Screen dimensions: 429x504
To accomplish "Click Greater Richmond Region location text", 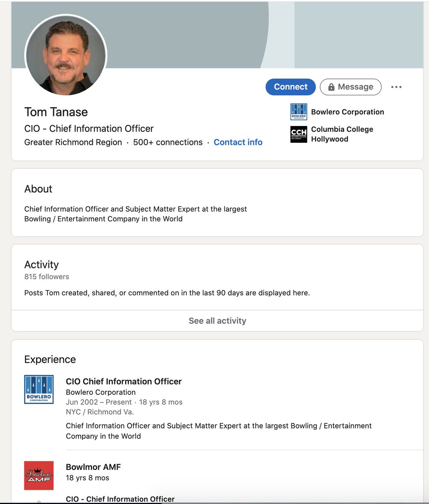I will click(x=73, y=142).
